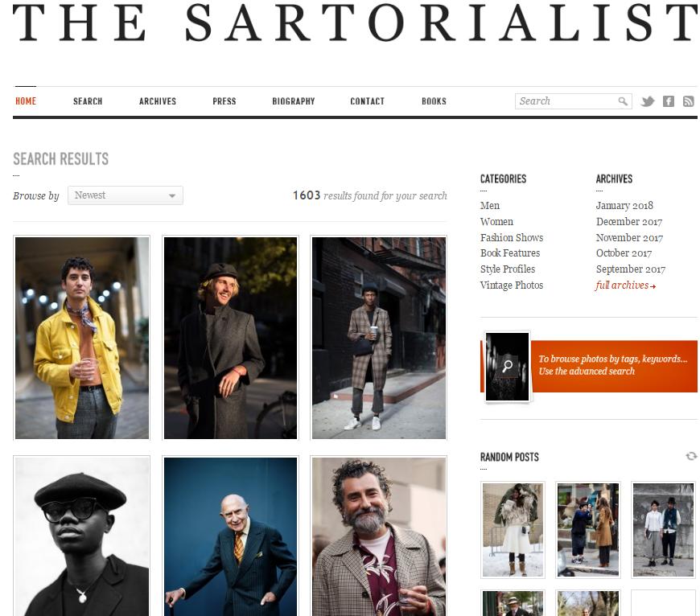The height and width of the screenshot is (616, 700).
Task: Open random post with snowy white skirt
Action: pyautogui.click(x=513, y=530)
